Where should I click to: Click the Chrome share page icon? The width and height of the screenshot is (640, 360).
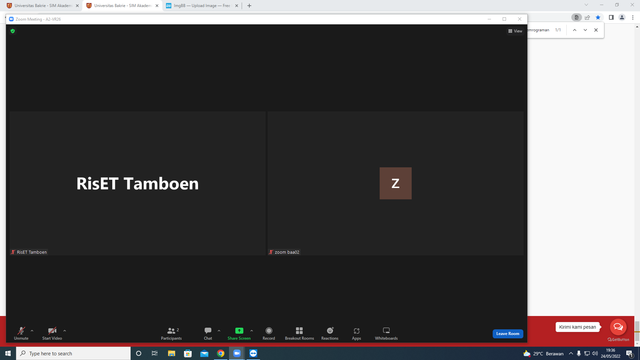pos(587,18)
